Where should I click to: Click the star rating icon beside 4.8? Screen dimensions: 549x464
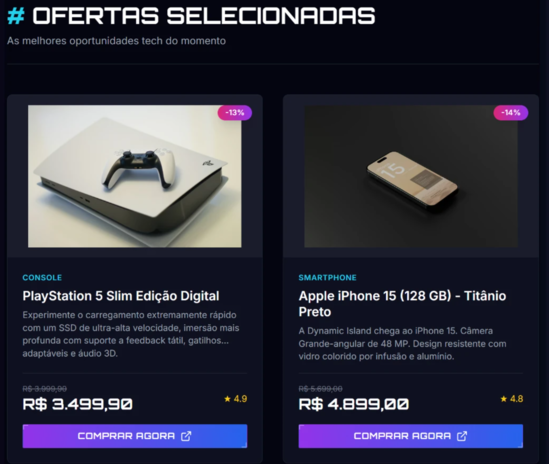tap(504, 399)
